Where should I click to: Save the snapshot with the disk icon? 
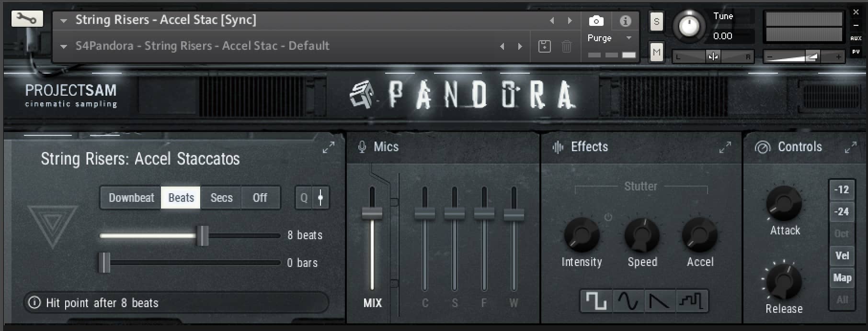(545, 46)
